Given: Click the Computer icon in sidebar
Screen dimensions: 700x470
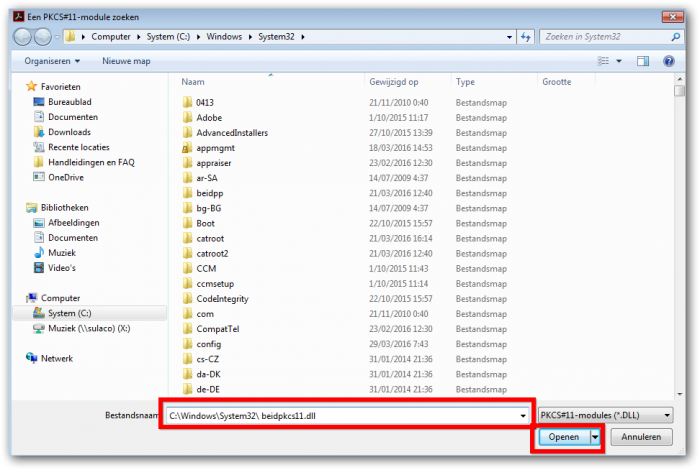Looking at the screenshot, I should (x=31, y=298).
